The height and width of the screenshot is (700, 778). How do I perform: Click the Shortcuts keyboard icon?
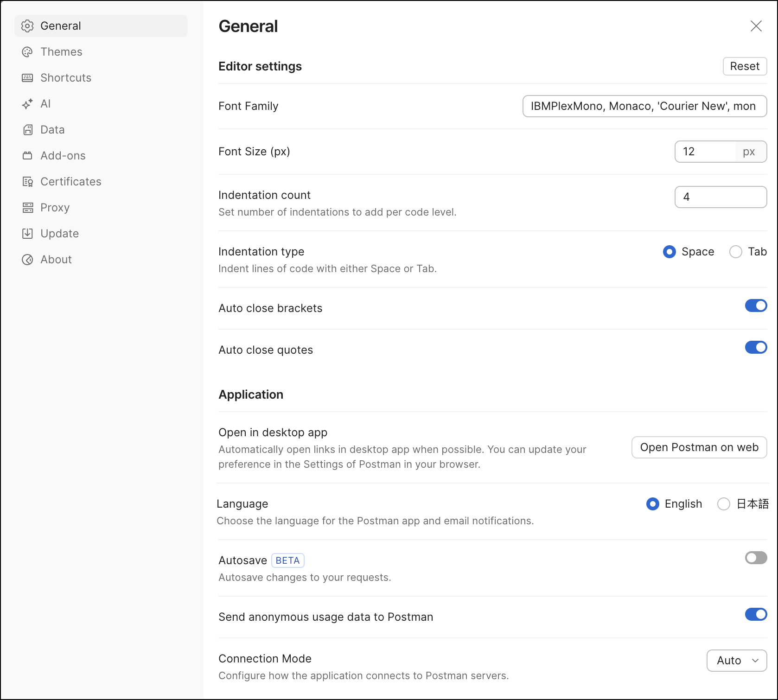point(27,78)
